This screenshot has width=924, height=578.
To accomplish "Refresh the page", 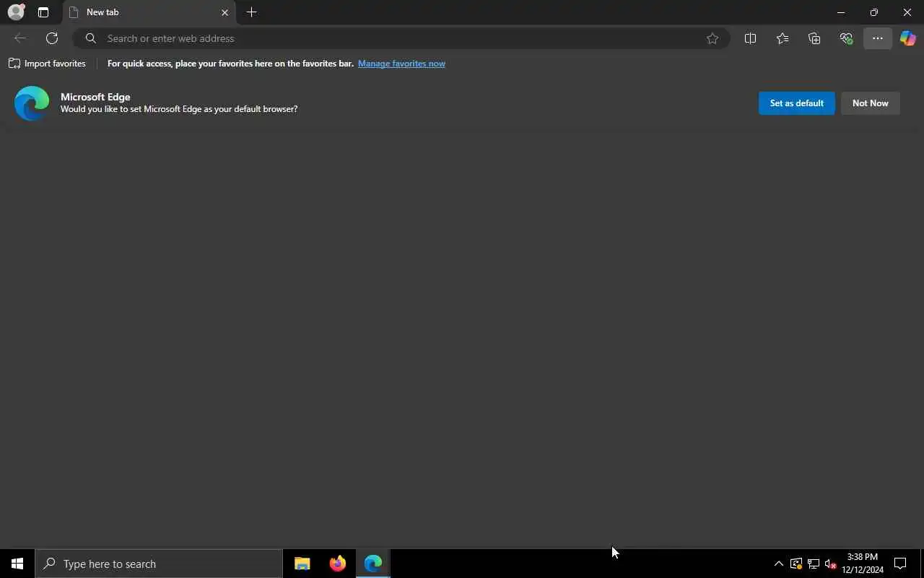I will tap(52, 38).
